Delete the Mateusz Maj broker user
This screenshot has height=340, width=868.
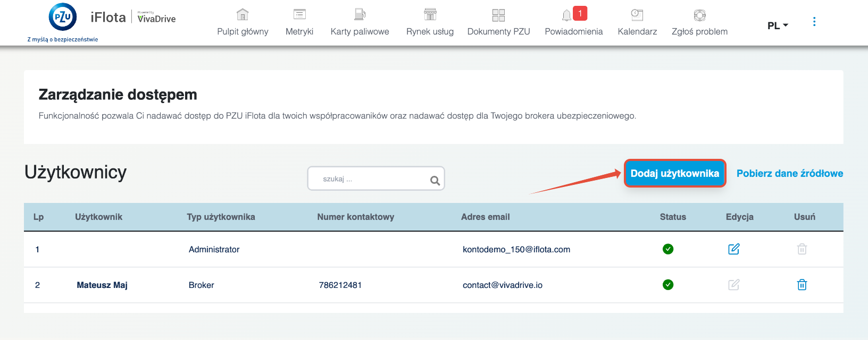point(802,285)
